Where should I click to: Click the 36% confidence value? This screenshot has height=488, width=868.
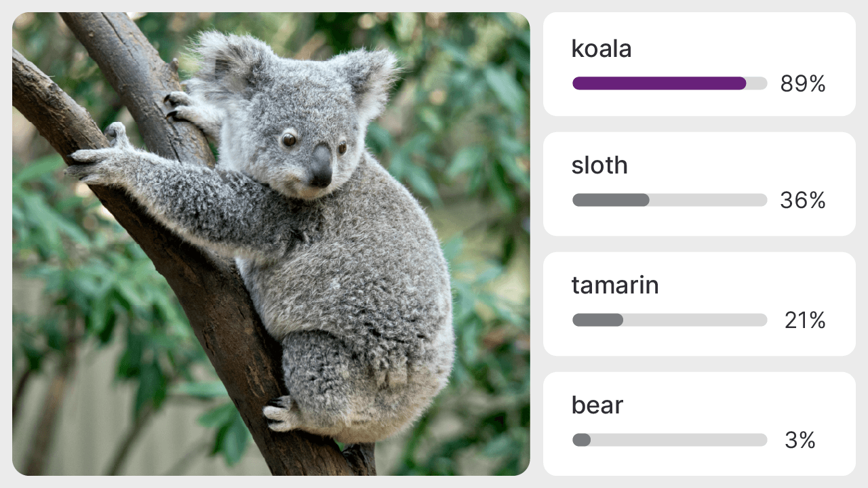tap(802, 201)
